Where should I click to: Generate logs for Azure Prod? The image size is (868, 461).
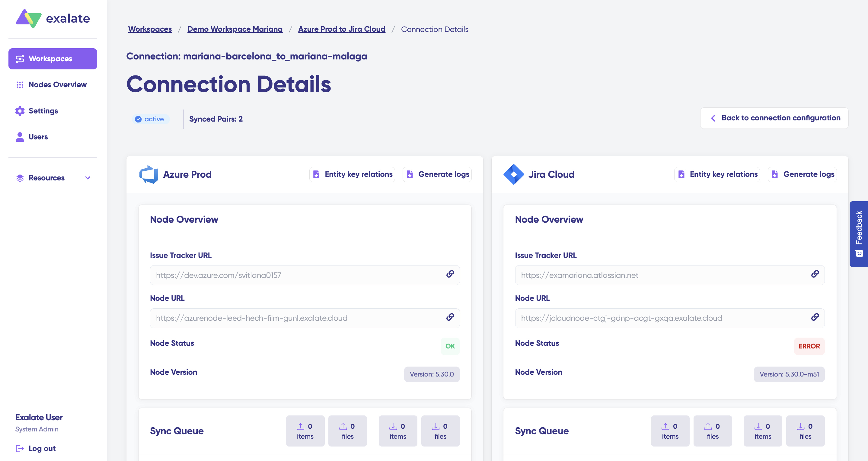(437, 174)
